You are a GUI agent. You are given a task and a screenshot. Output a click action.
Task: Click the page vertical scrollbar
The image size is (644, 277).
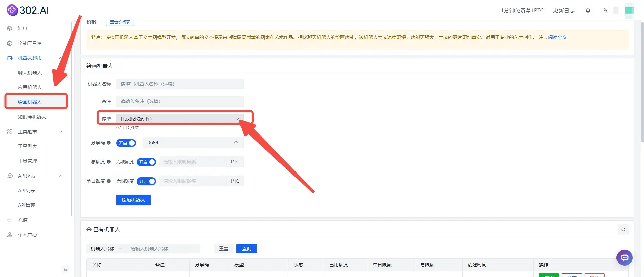(642, 82)
